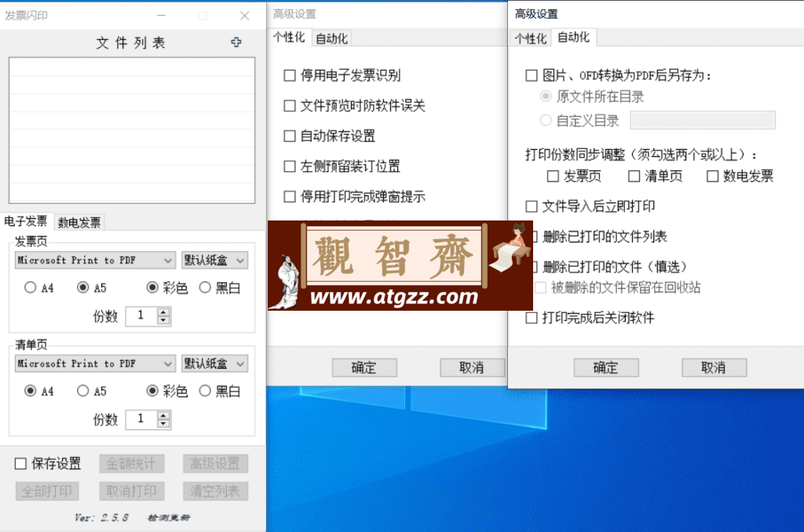
Task: Click 取消打印 button
Action: tap(131, 491)
